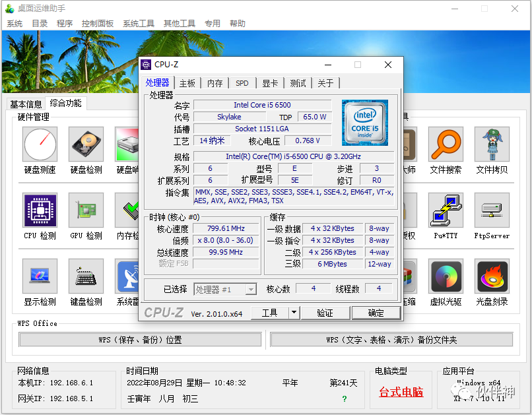Open the PuTTY terminal icon
The image size is (532, 415).
point(446,210)
